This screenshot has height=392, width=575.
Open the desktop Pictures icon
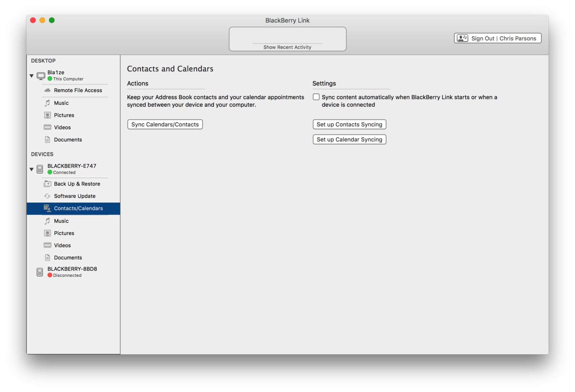coord(47,115)
